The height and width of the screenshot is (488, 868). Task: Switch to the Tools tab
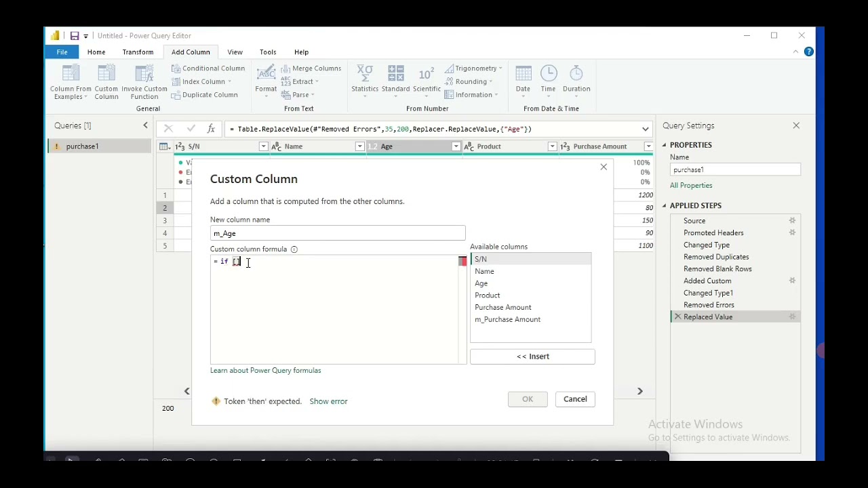click(268, 52)
